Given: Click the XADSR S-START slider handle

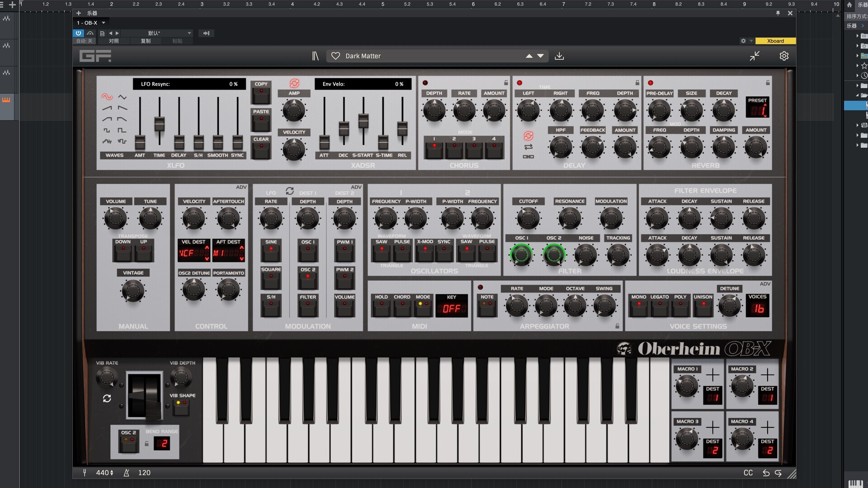Looking at the screenshot, I should [363, 122].
